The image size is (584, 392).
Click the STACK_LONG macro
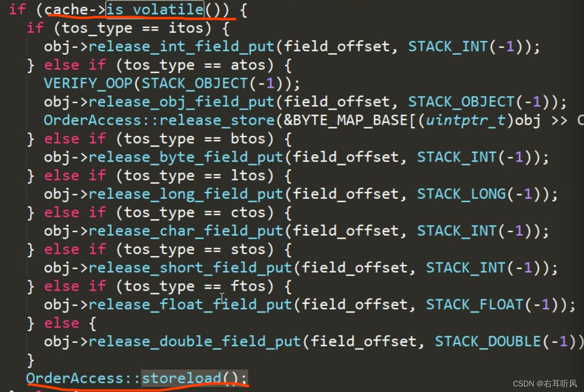[x=461, y=194]
